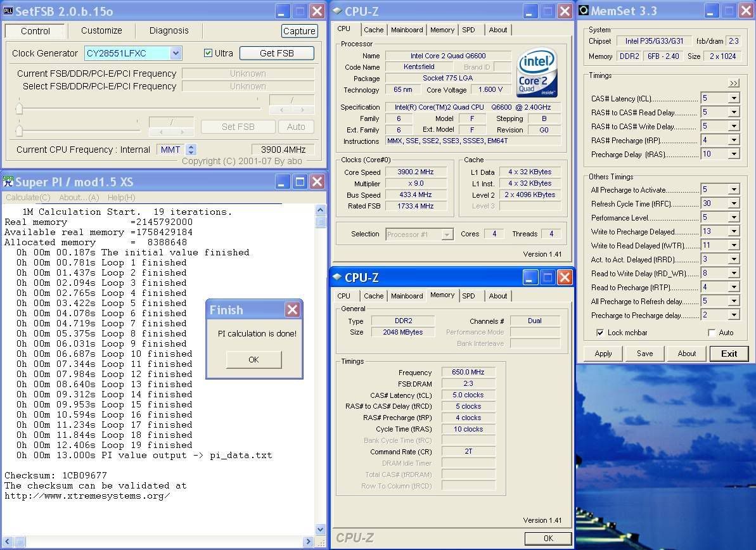Click the Checksum: 1CB09677 line

pyautogui.click(x=56, y=475)
